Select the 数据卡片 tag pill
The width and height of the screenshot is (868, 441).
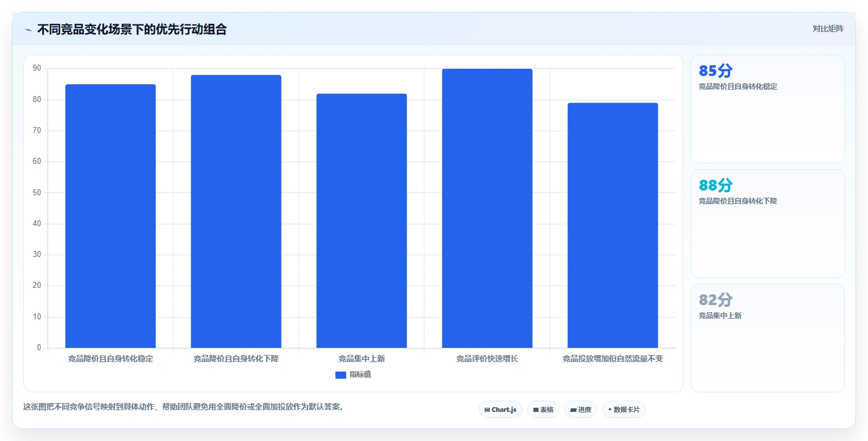pyautogui.click(x=624, y=410)
